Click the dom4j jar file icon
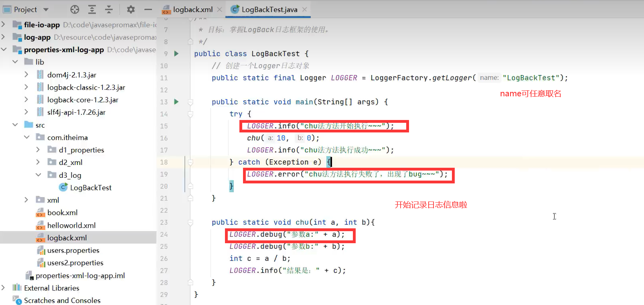 point(40,75)
